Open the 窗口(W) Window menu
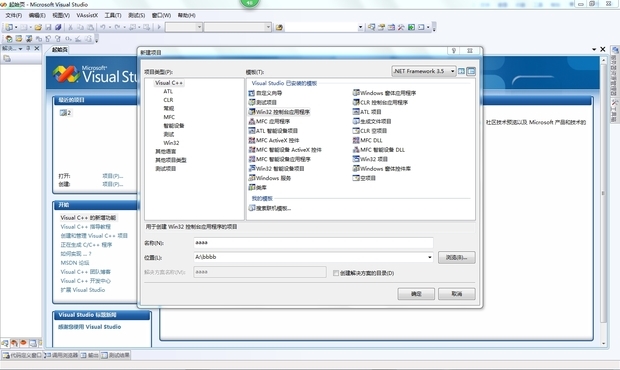 click(x=161, y=15)
